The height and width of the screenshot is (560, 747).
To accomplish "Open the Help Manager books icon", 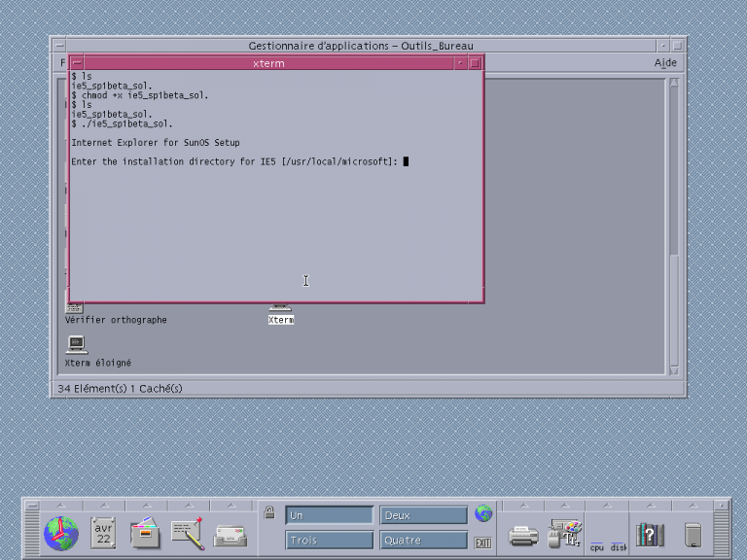I will point(650,535).
